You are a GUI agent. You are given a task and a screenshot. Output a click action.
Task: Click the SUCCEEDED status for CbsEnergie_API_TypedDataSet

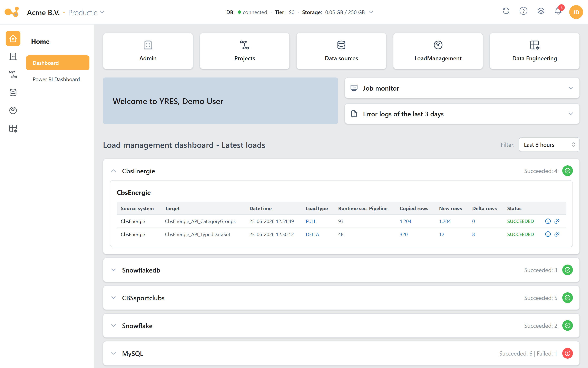(x=520, y=234)
